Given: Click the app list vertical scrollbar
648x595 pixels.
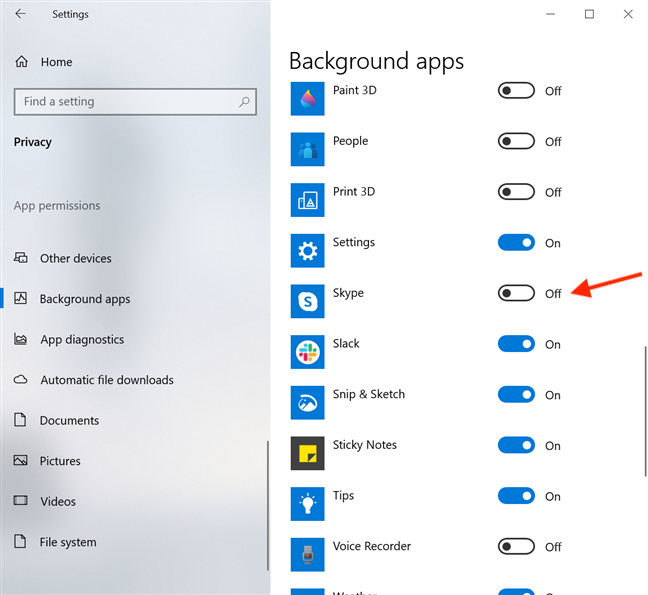Looking at the screenshot, I should click(x=645, y=411).
